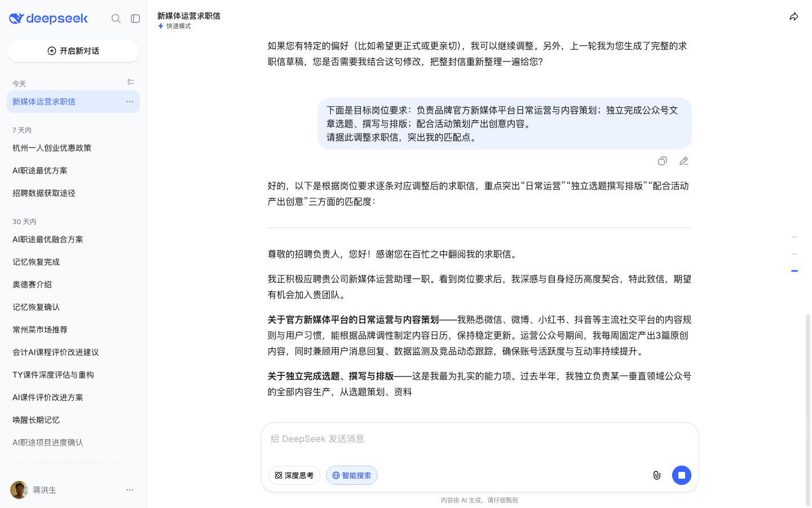Click the 蒋洪生 username
Image resolution: width=812 pixels, height=508 pixels.
pyautogui.click(x=45, y=490)
